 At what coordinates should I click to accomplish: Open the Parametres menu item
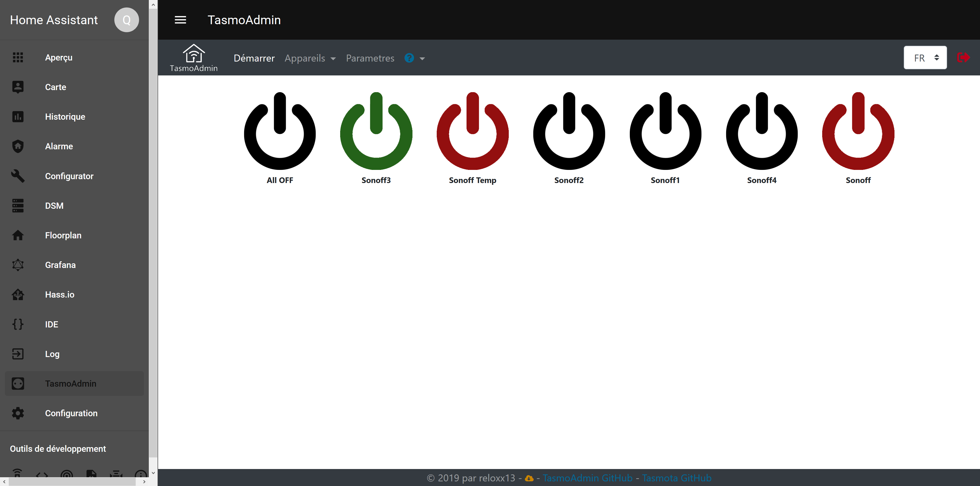pyautogui.click(x=370, y=58)
